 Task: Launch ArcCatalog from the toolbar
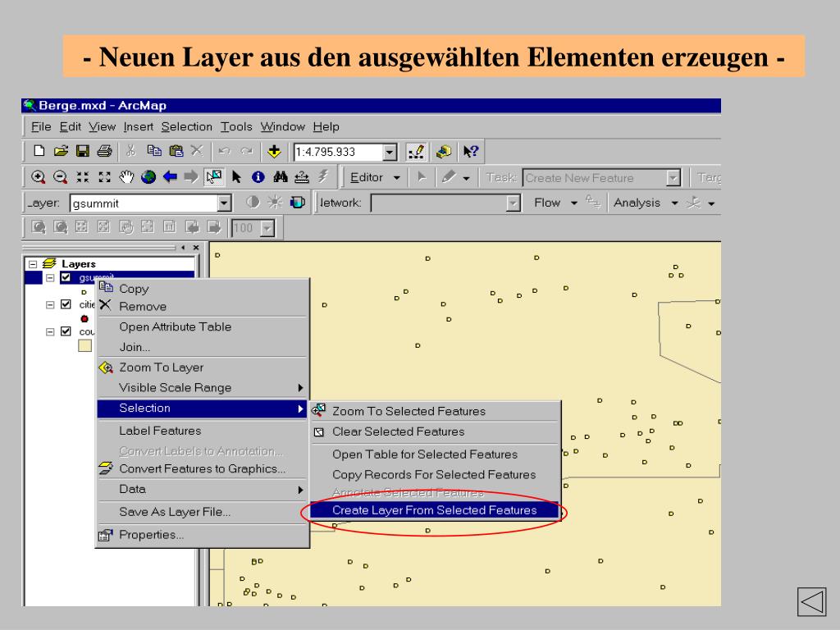coord(444,152)
